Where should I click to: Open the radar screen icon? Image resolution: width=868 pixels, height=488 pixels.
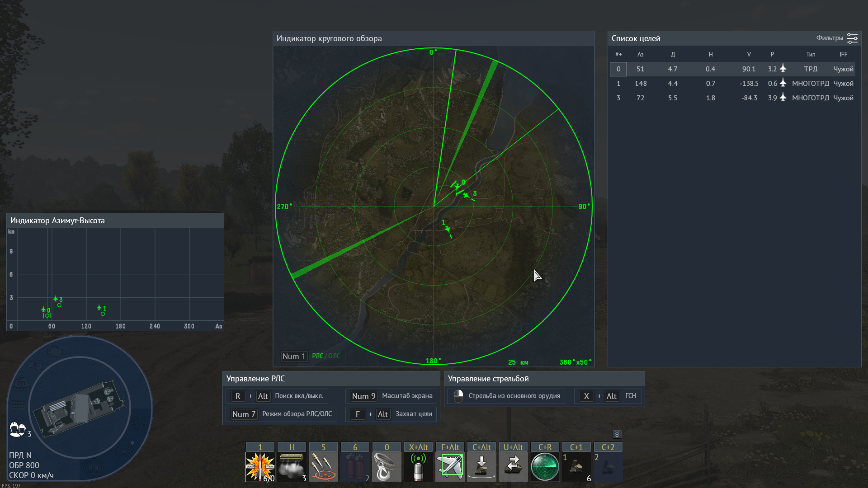[x=545, y=467]
